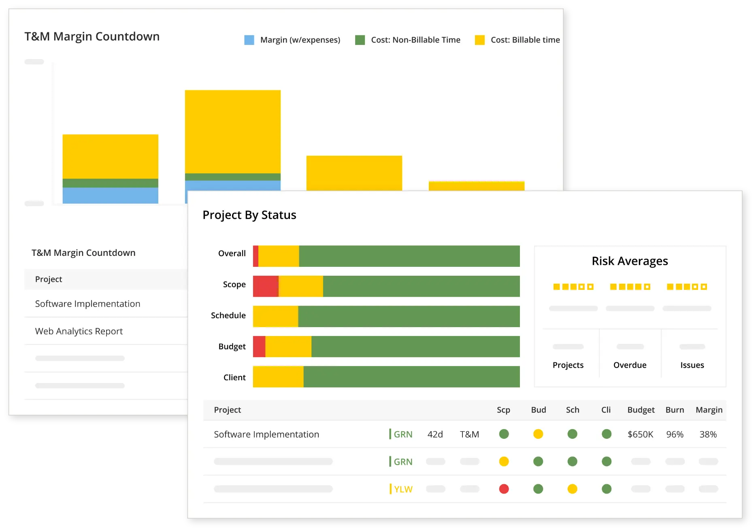The width and height of the screenshot is (756, 532).
Task: Click the green Cost: Non-Billable Time legend swatch
Action: tap(360, 40)
